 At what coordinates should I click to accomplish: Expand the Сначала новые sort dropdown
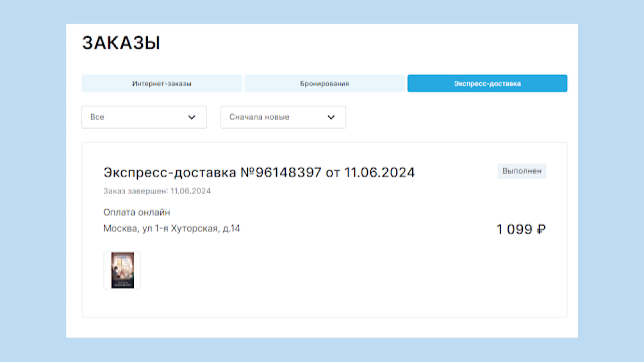point(283,117)
